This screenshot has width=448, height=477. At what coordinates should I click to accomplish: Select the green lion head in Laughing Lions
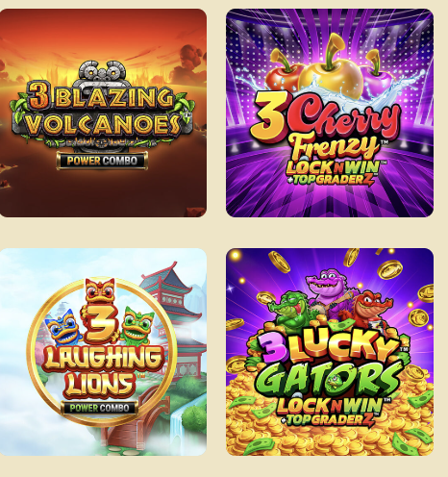(138, 324)
